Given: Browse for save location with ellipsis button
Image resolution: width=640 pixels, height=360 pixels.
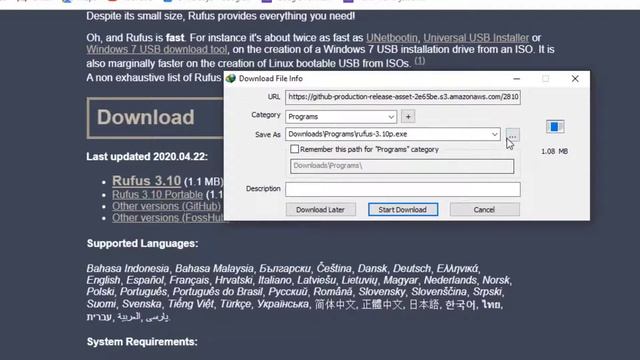Looking at the screenshot, I should [x=513, y=135].
